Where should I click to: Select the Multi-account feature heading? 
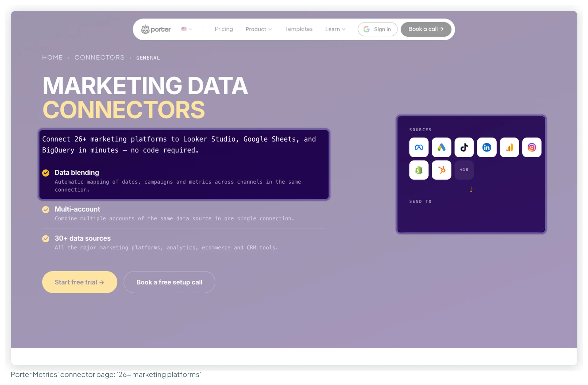[77, 209]
